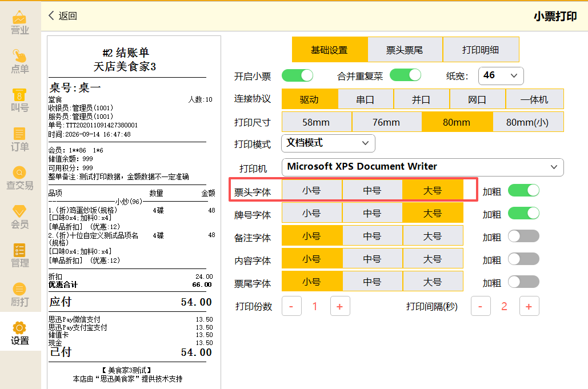Switch to the 打印明细 tab

pos(481,50)
